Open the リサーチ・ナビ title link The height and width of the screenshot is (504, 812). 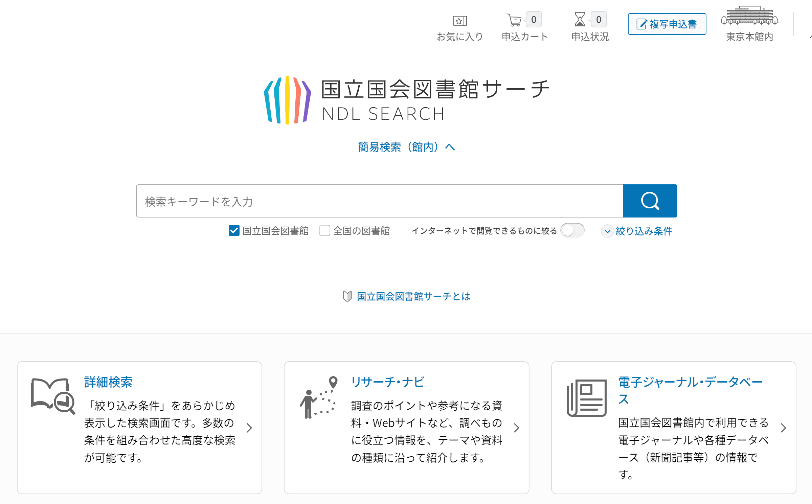387,382
